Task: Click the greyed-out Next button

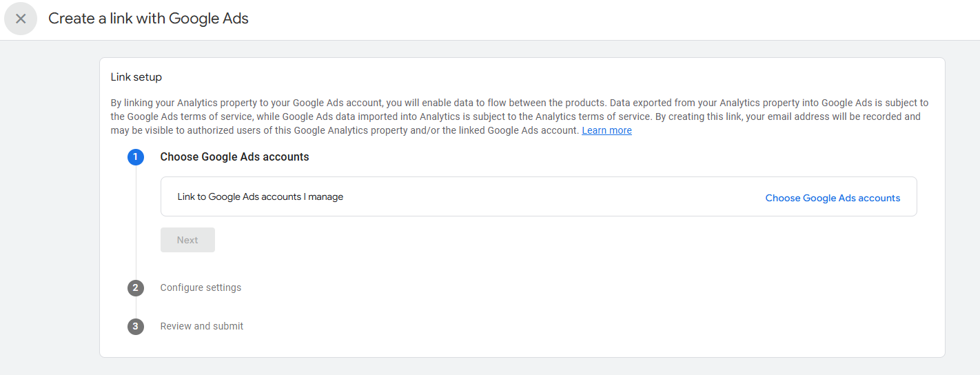Action: click(x=187, y=240)
